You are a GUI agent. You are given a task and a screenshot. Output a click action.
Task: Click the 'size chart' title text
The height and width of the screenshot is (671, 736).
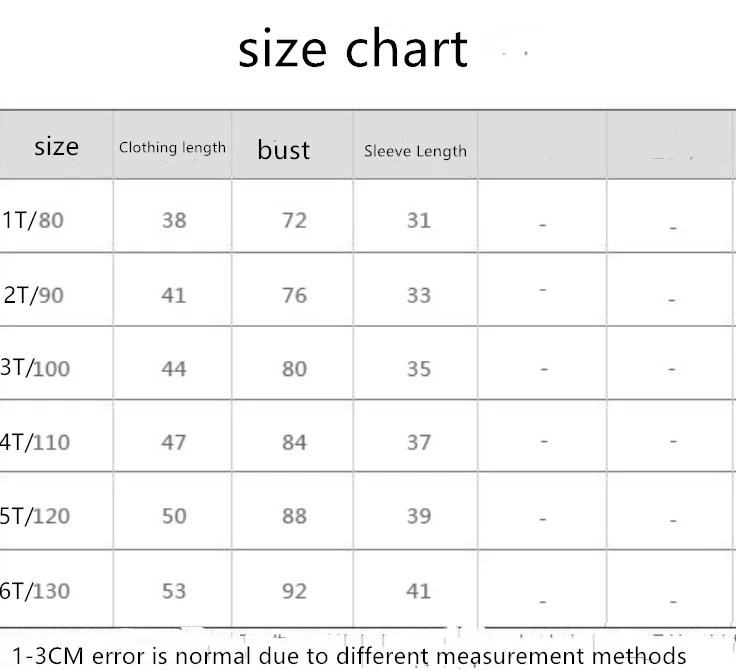coord(353,49)
